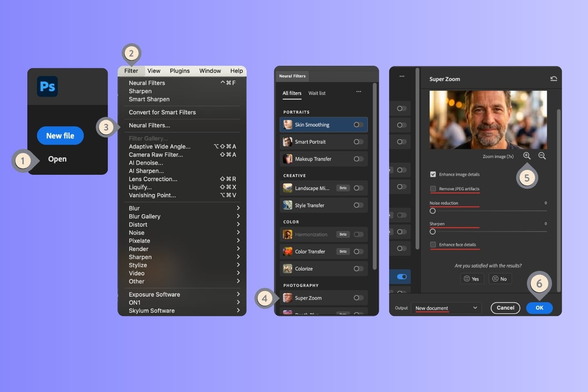
Task: Click the reset arrow icon in Super Zoom panel
Action: [x=554, y=78]
